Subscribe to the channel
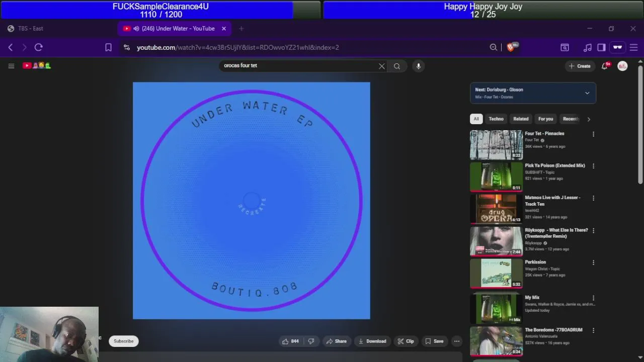Image resolution: width=644 pixels, height=362 pixels. (x=123, y=341)
